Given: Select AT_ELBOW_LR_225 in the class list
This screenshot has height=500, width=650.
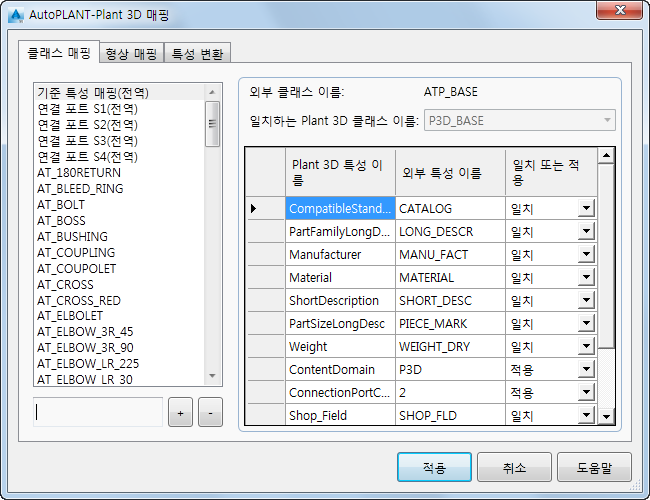Looking at the screenshot, I should click(x=119, y=364).
